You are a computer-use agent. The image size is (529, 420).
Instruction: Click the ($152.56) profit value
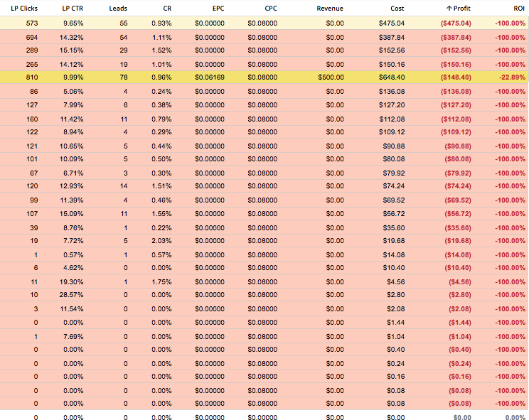[x=456, y=50]
